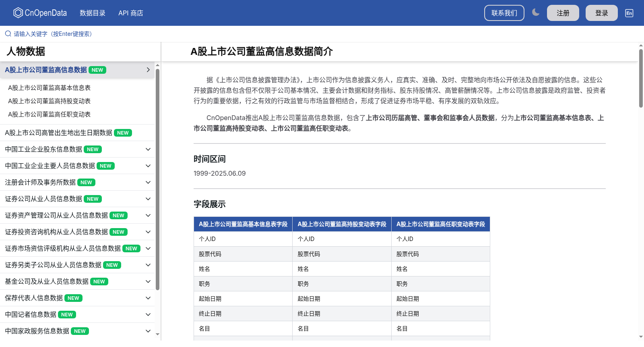644x347 pixels.
Task: Click sidebar scrollbar down arrow
Action: (x=158, y=334)
